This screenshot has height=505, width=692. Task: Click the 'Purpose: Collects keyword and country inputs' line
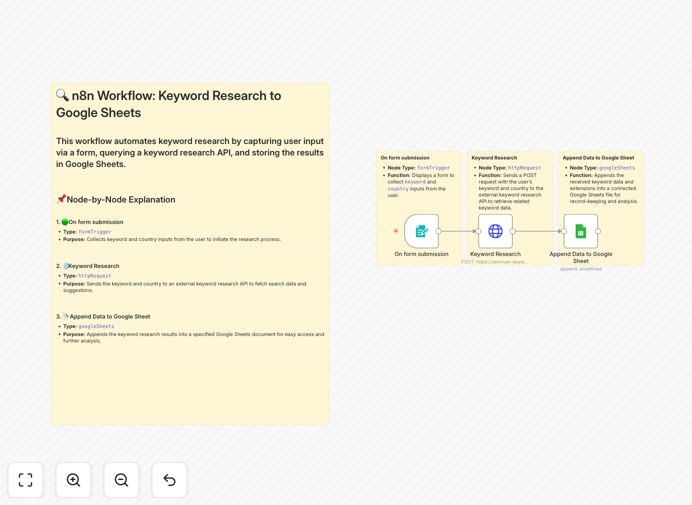172,239
